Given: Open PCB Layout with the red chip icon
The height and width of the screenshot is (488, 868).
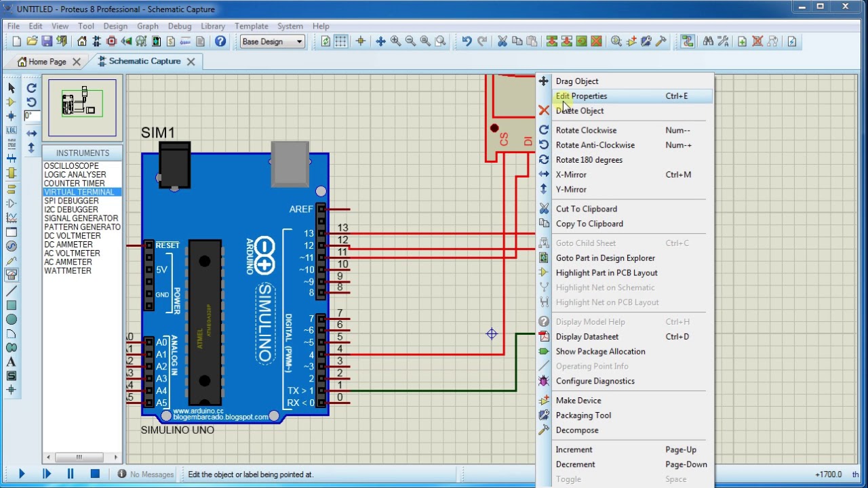Looking at the screenshot, I should click(x=112, y=41).
